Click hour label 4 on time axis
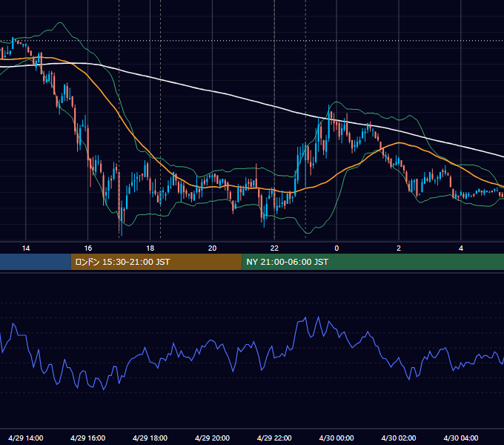Image resolution: width=504 pixels, height=445 pixels. [x=461, y=248]
